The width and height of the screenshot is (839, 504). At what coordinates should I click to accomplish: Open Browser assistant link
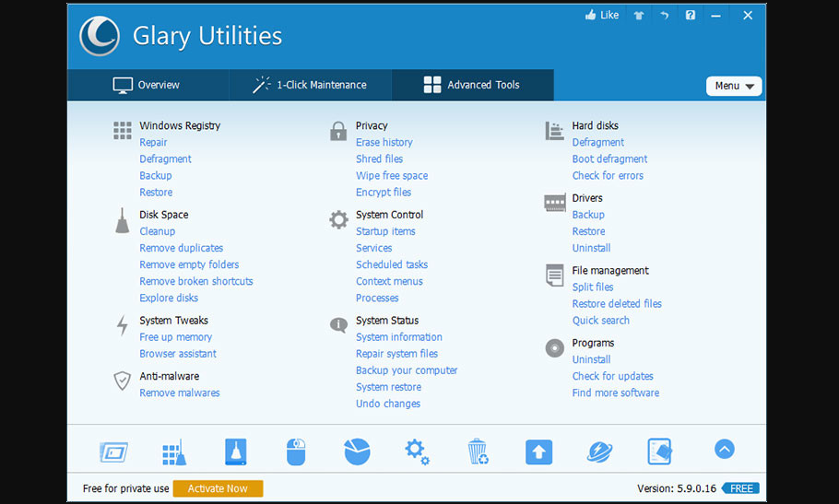[178, 354]
